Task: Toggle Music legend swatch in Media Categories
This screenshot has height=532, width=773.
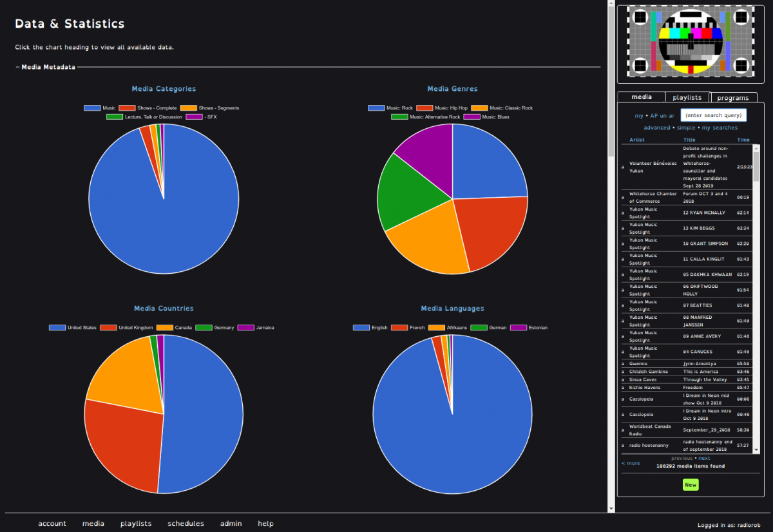Action: [92, 108]
